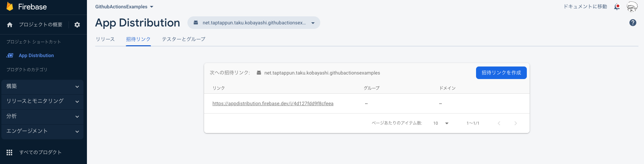Image resolution: width=644 pixels, height=164 pixels.
Task: Click プロジェクト ショートカット heading
Action: pos(34,42)
